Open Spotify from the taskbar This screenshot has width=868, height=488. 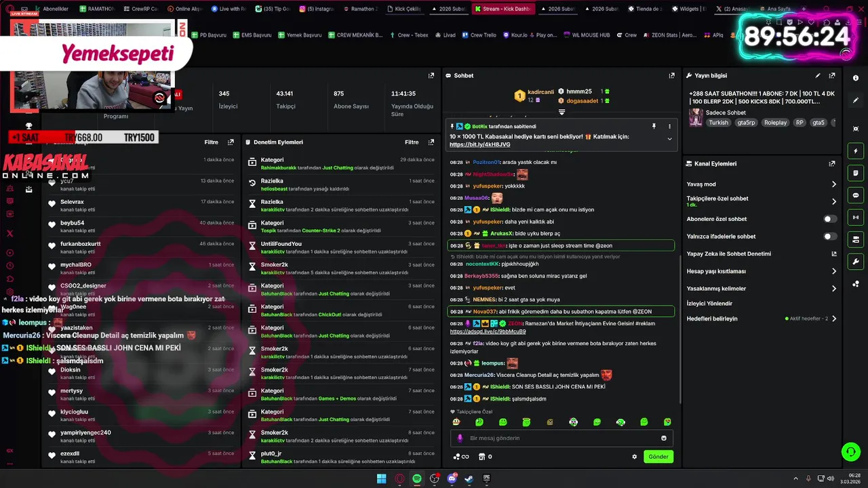(x=417, y=479)
